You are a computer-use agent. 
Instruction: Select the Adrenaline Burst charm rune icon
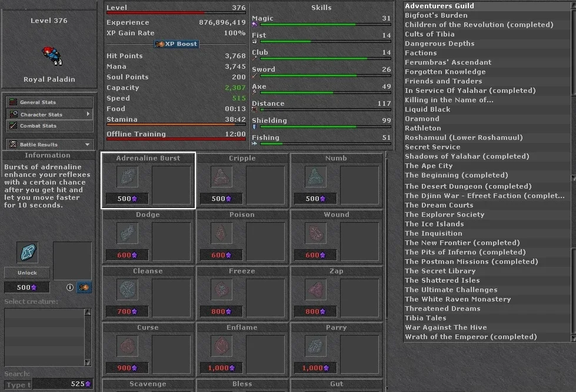coord(127,176)
